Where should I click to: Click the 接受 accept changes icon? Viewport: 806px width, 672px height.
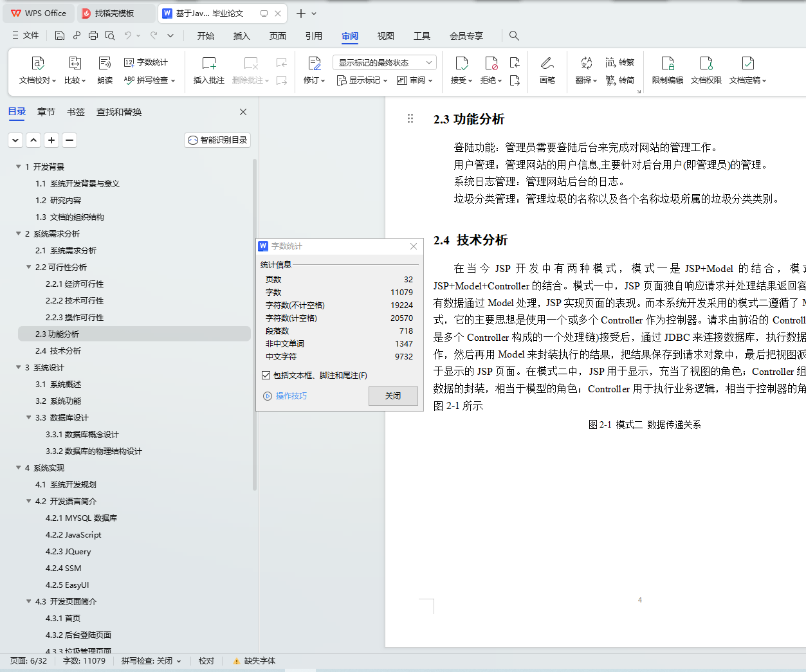point(462,63)
